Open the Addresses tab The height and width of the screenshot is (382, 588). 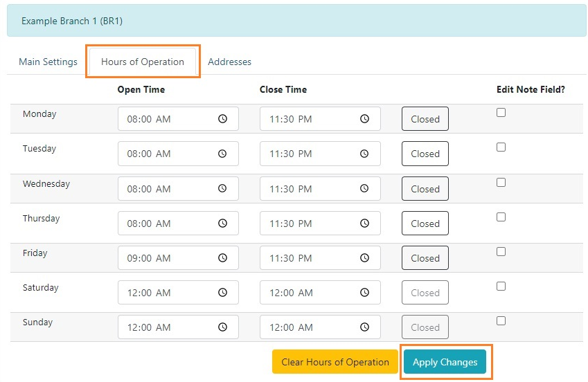click(229, 62)
